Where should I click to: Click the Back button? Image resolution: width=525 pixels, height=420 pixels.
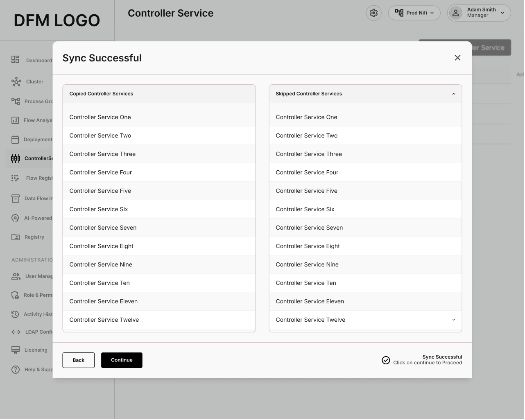(x=78, y=361)
